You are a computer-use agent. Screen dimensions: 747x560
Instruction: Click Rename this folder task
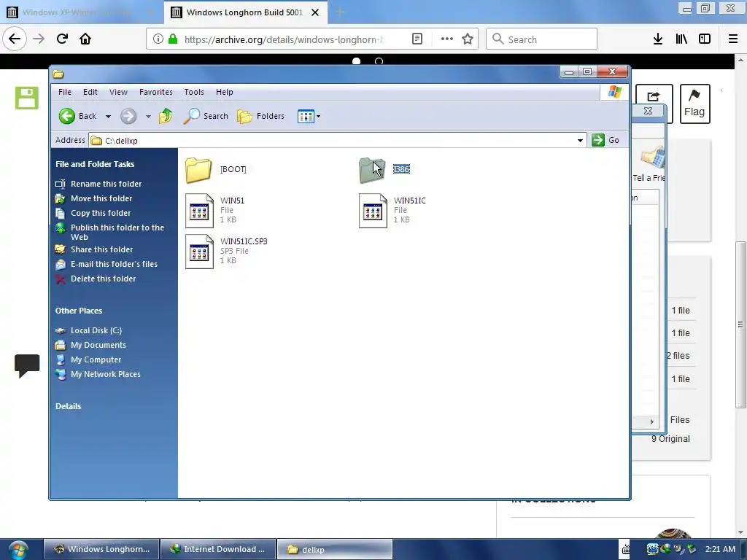point(106,184)
